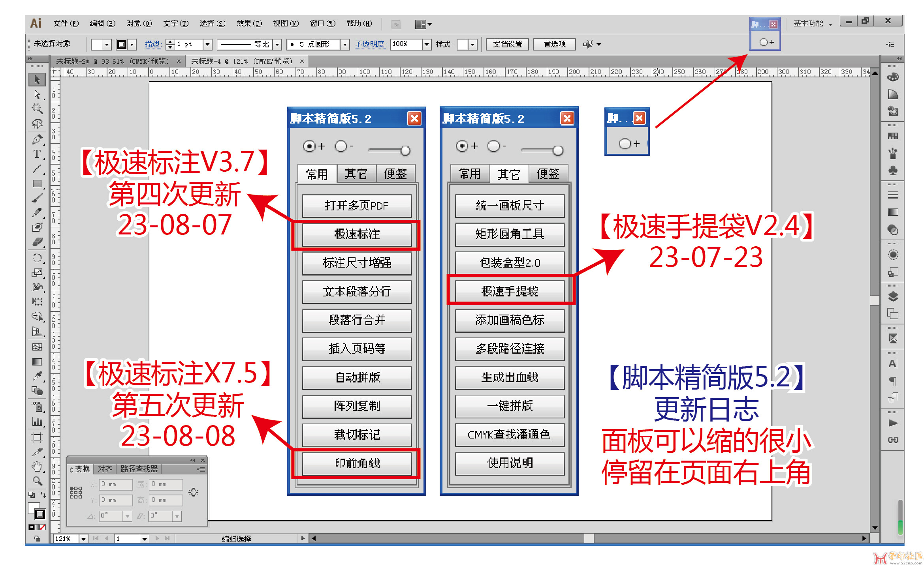Click the X field in Transform panel
Screen dimensions: 924x566
coord(116,484)
